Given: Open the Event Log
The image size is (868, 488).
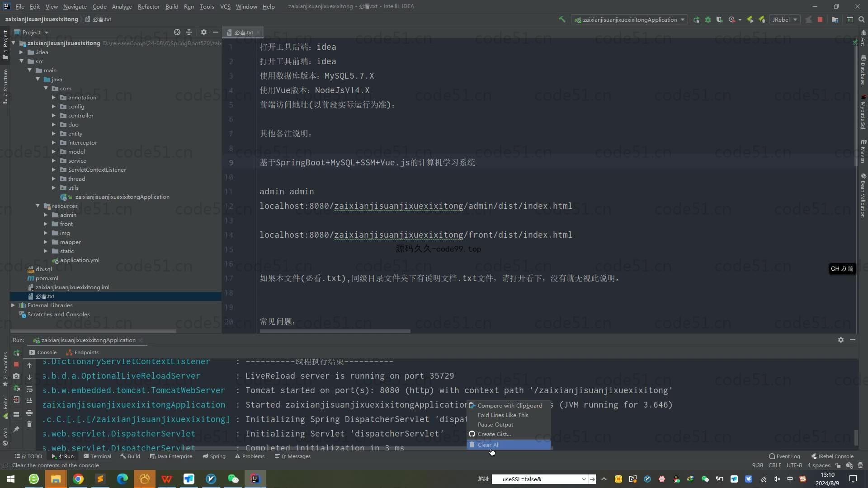Looking at the screenshot, I should [784, 456].
